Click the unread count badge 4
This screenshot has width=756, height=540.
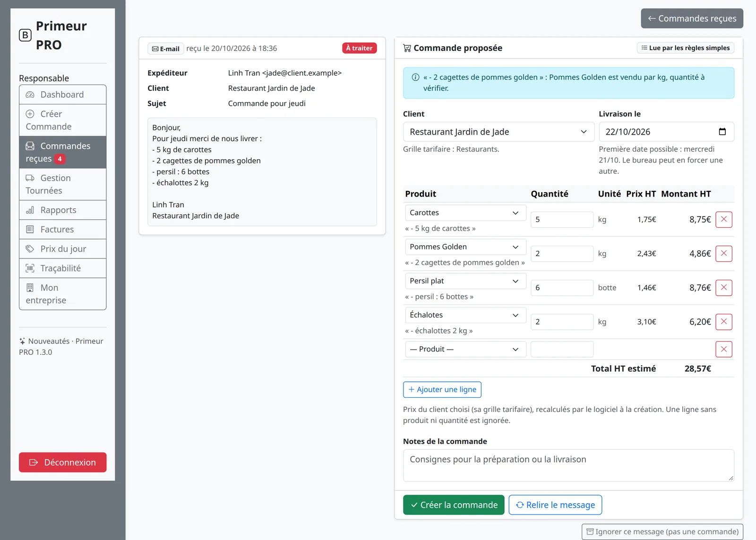[x=60, y=159]
